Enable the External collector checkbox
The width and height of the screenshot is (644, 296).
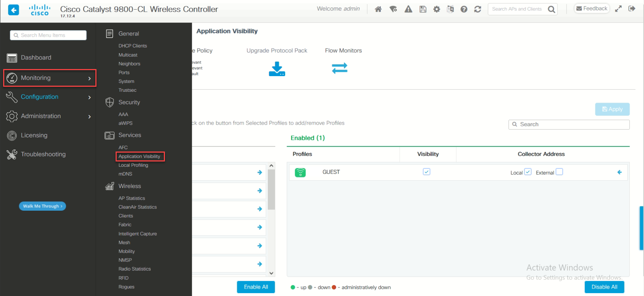[559, 172]
